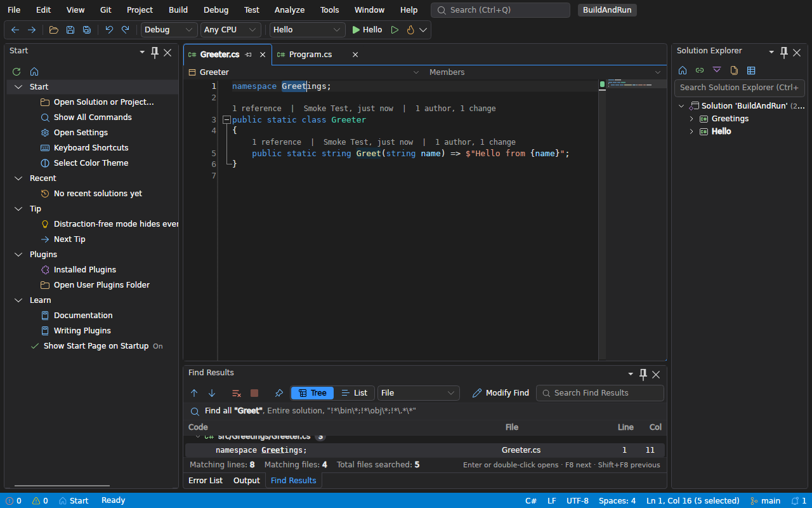Click Solution Explorer home icon
The image size is (812, 508).
tap(683, 70)
